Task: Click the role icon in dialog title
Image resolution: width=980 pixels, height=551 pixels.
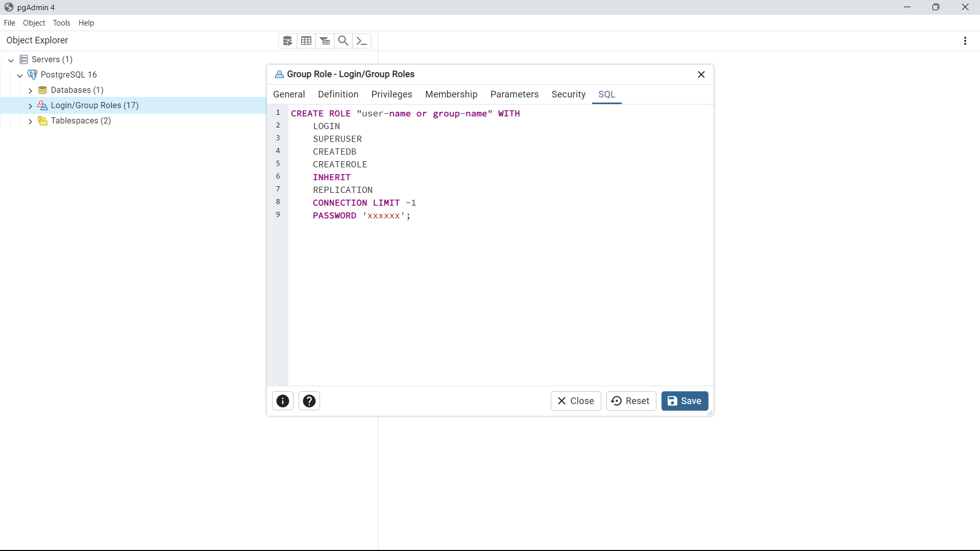Action: tap(279, 74)
